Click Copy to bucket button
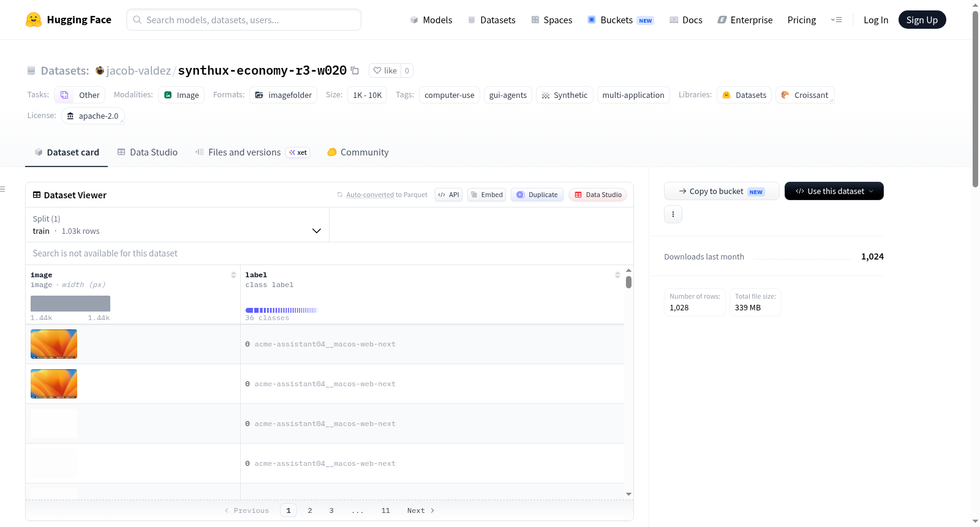The width and height of the screenshot is (980, 527). click(722, 191)
